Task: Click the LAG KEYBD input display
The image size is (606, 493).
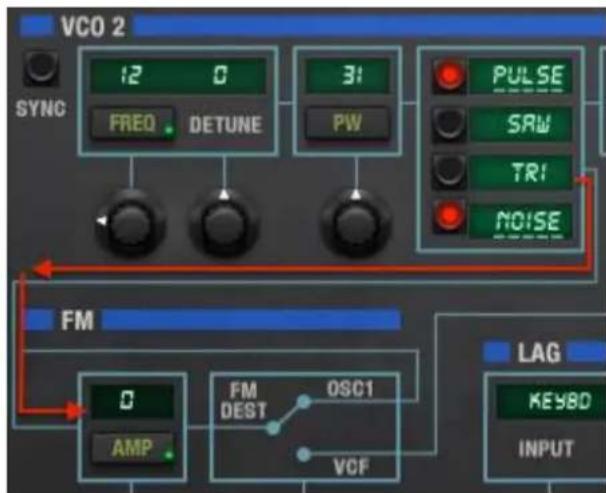Action: (551, 401)
